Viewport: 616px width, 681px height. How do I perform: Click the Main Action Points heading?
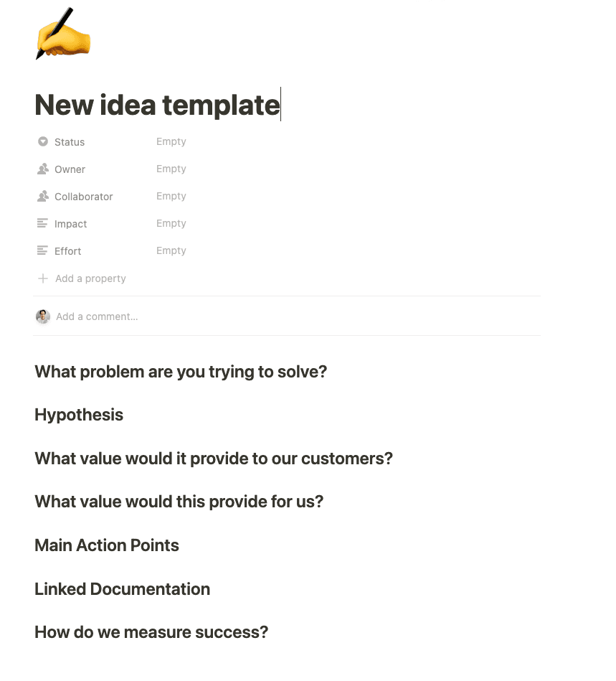click(x=106, y=545)
